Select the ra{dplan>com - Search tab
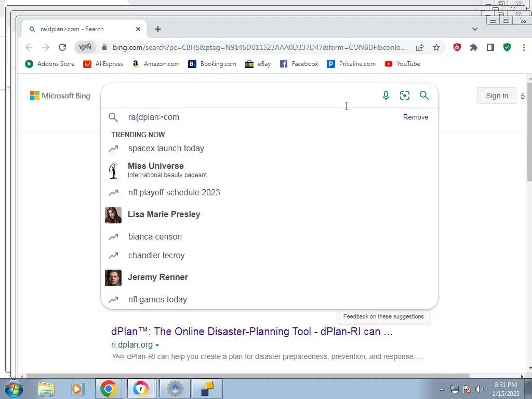Screen dimensions: 532x399 (x=84, y=29)
